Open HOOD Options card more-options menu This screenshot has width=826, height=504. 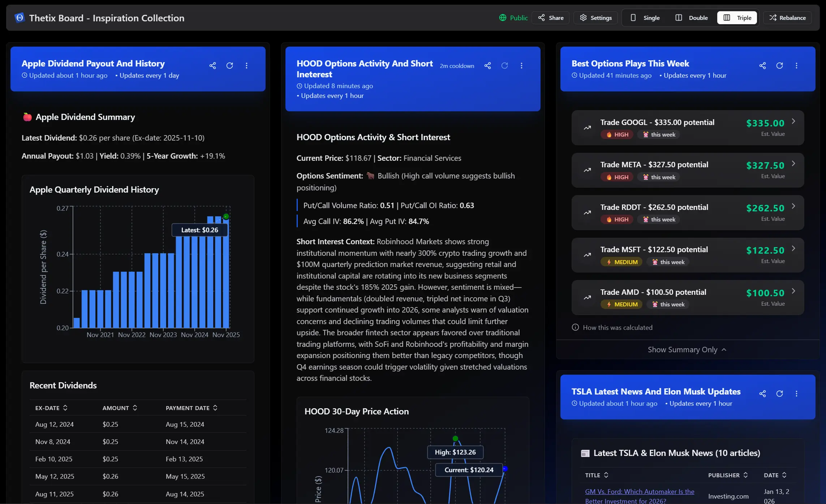pos(521,66)
